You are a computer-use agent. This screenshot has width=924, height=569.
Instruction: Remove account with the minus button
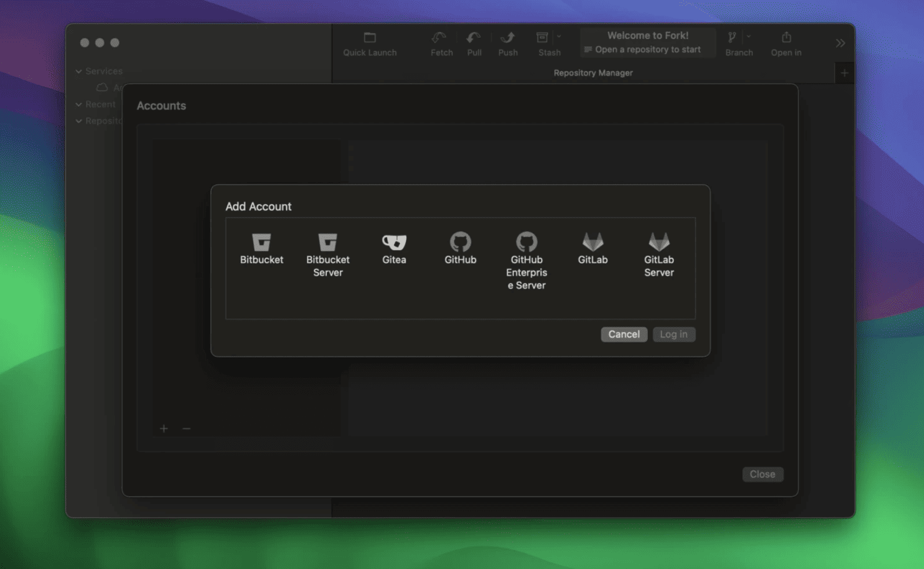click(186, 428)
